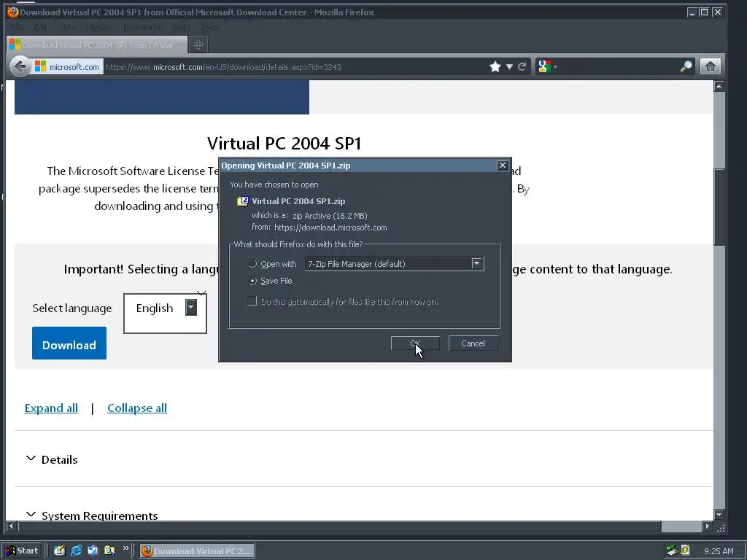Go to the Firefox home page icon

pyautogui.click(x=710, y=66)
